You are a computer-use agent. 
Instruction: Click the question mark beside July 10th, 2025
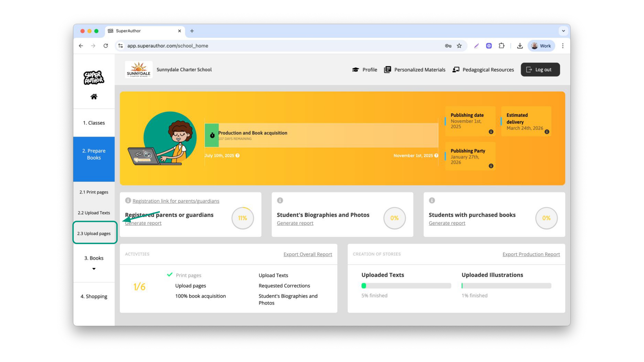237,155
